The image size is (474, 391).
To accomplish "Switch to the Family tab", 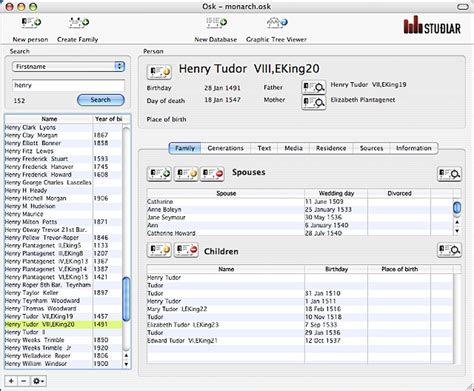I will (x=185, y=148).
